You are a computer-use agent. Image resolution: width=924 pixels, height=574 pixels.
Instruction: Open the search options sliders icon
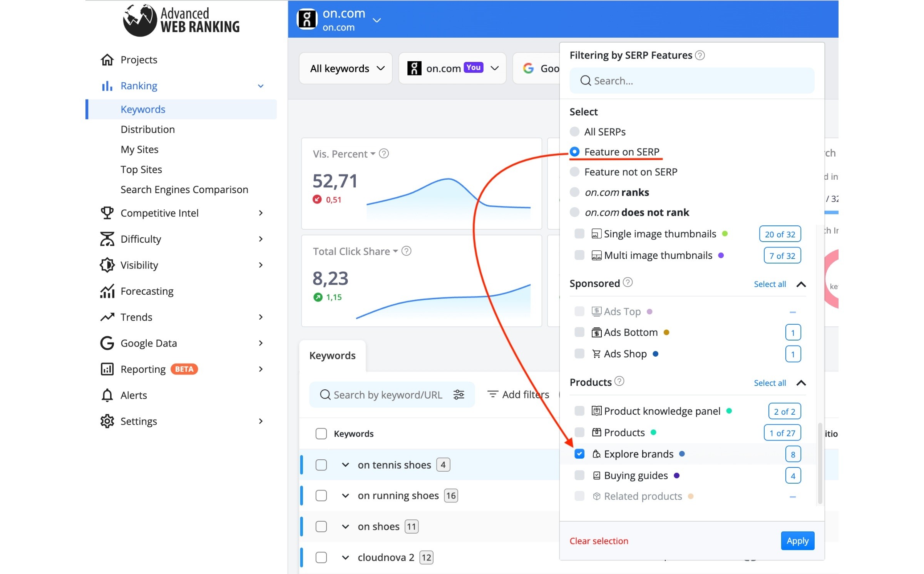[x=459, y=395]
